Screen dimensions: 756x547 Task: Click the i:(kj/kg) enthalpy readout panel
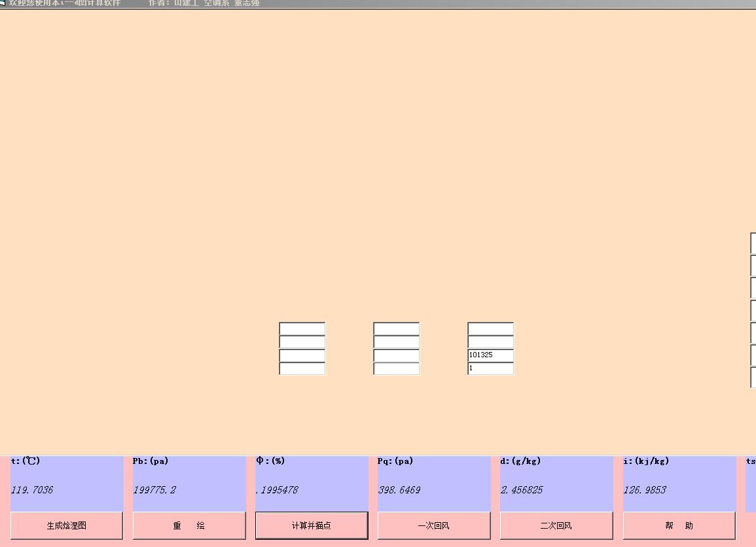point(679,484)
